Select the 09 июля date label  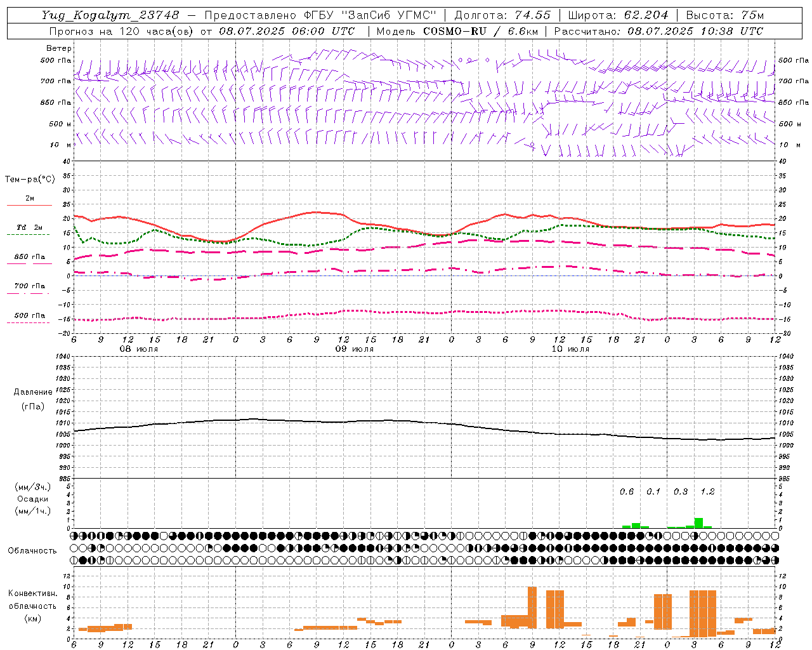click(355, 349)
